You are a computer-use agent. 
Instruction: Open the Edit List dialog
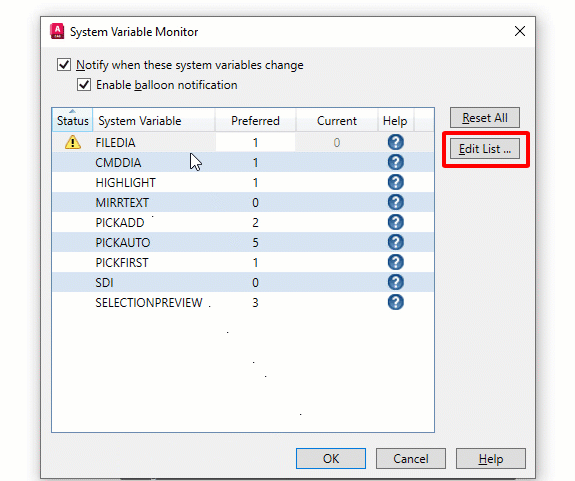485,149
